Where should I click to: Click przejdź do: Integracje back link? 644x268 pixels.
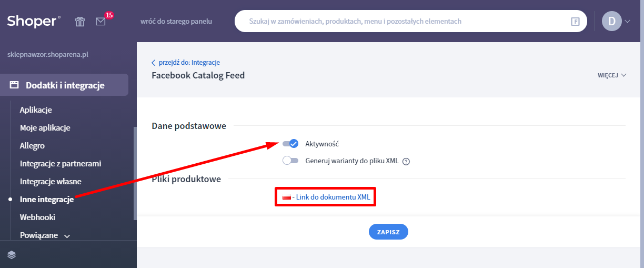point(189,63)
